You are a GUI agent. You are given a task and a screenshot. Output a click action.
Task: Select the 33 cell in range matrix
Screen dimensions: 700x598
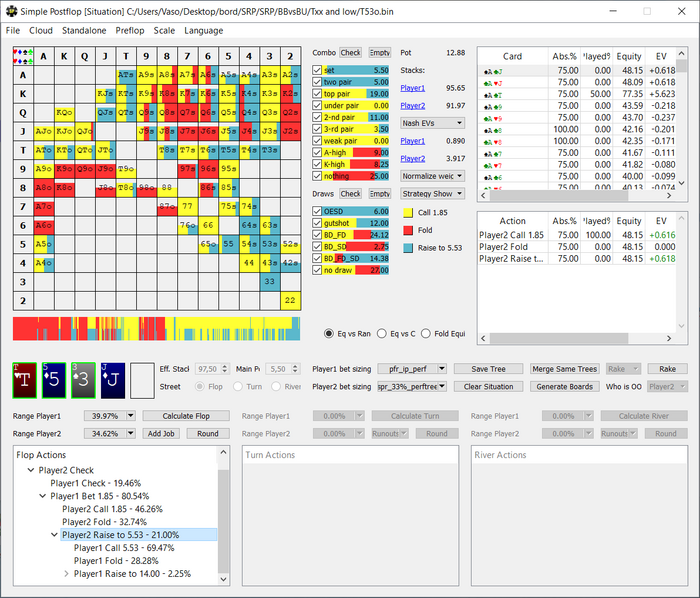(270, 282)
